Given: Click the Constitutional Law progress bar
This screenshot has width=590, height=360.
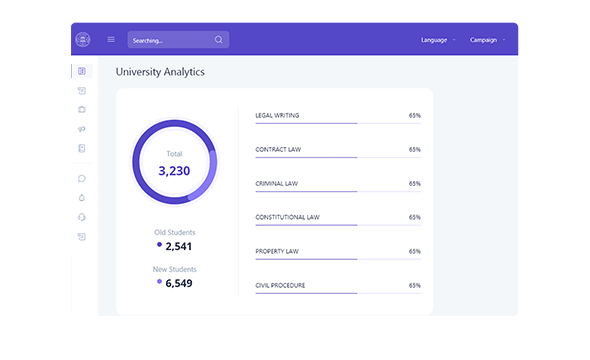Looking at the screenshot, I should (x=338, y=225).
